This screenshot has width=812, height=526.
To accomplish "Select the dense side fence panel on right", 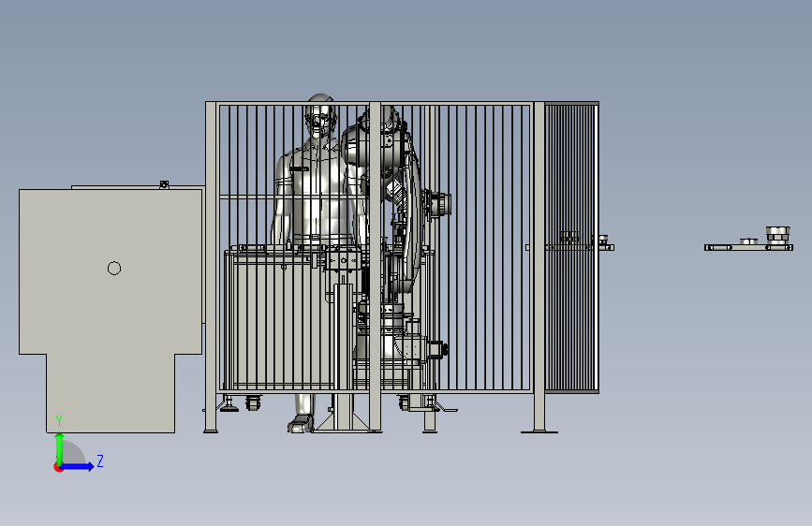I will (x=571, y=247).
